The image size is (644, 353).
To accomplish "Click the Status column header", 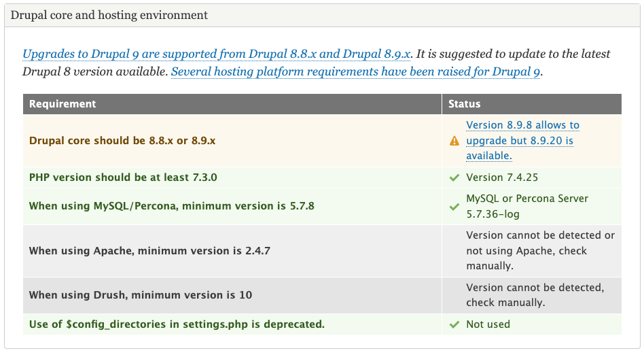I will (465, 104).
